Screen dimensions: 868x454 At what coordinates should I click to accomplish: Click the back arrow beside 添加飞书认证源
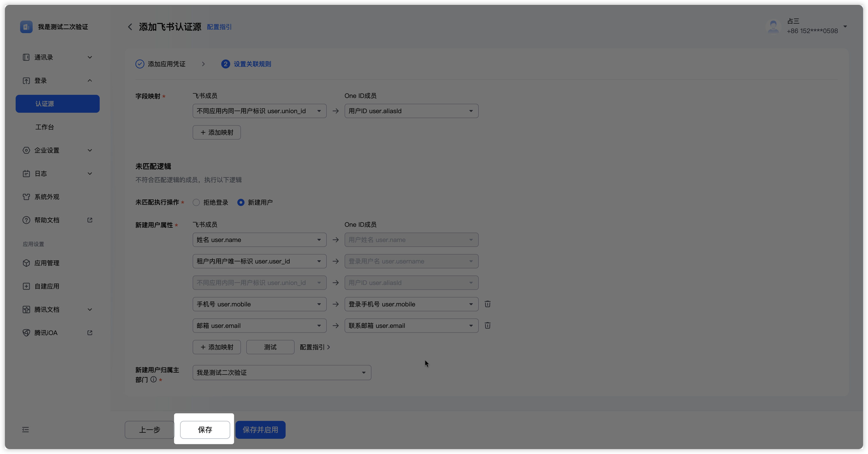pyautogui.click(x=130, y=27)
